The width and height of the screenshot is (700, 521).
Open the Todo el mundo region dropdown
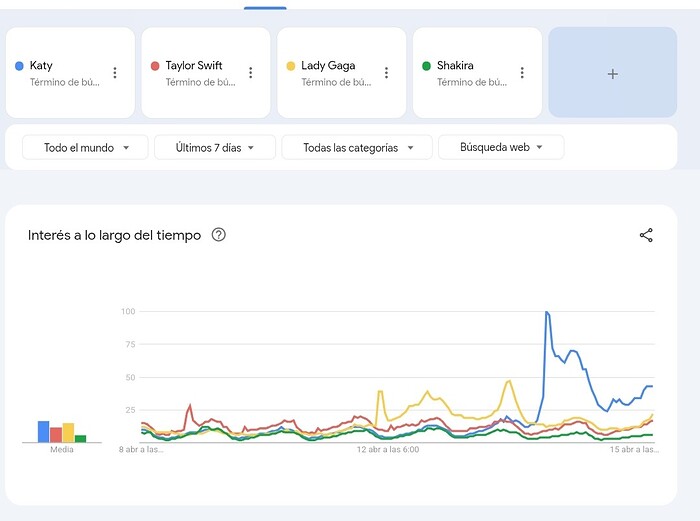(x=85, y=147)
